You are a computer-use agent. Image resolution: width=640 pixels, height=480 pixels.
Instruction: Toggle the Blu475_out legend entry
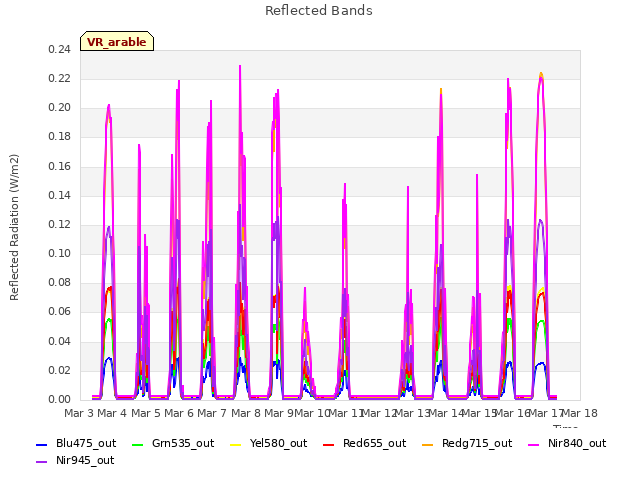click(76, 443)
